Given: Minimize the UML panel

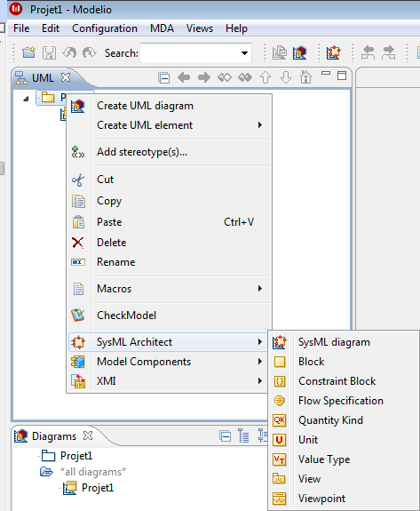Looking at the screenshot, I should point(326,73).
